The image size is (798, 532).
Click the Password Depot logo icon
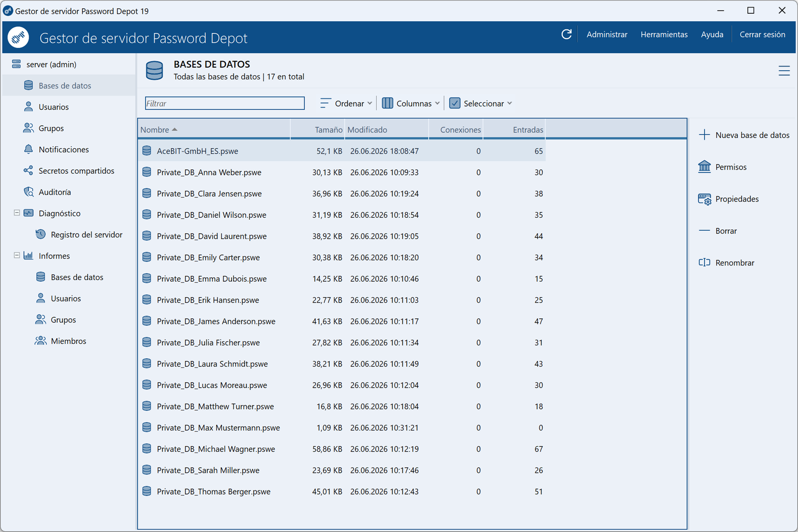[x=18, y=37]
